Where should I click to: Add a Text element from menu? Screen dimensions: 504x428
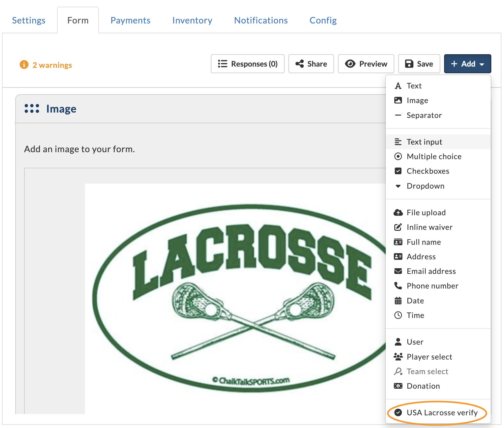(438, 86)
